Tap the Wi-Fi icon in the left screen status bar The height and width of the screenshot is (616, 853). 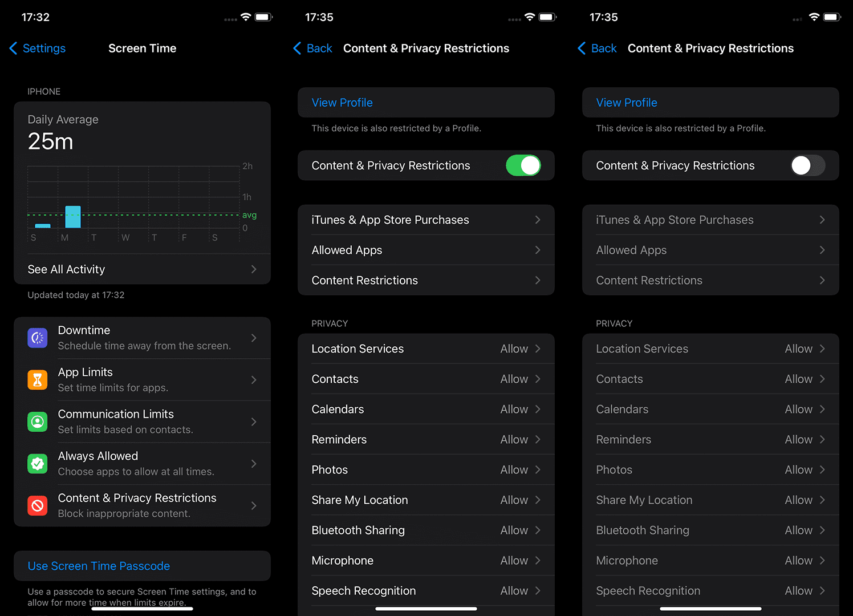(246, 17)
